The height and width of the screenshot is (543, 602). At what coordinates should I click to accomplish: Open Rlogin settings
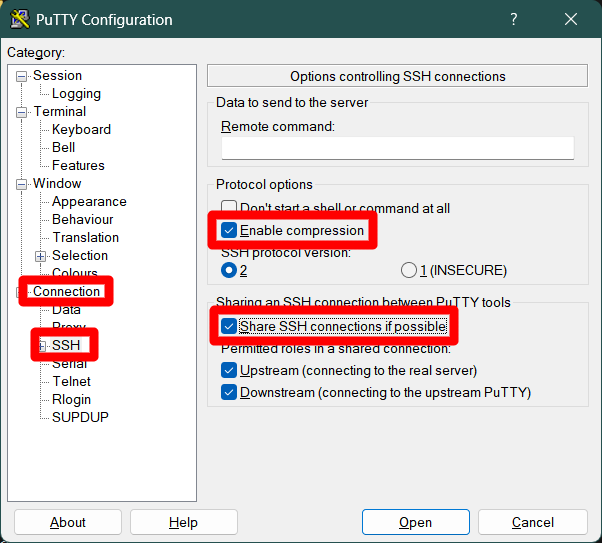[x=71, y=399]
